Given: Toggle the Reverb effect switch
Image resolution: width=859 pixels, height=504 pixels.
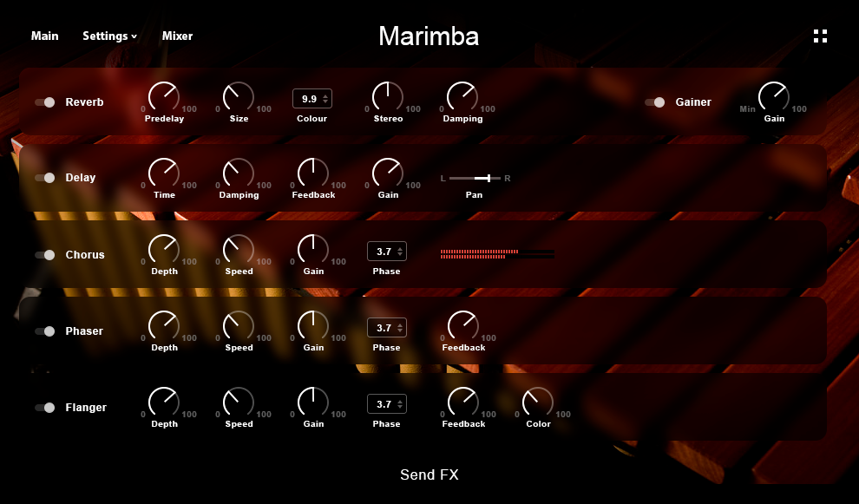Looking at the screenshot, I should point(45,102).
